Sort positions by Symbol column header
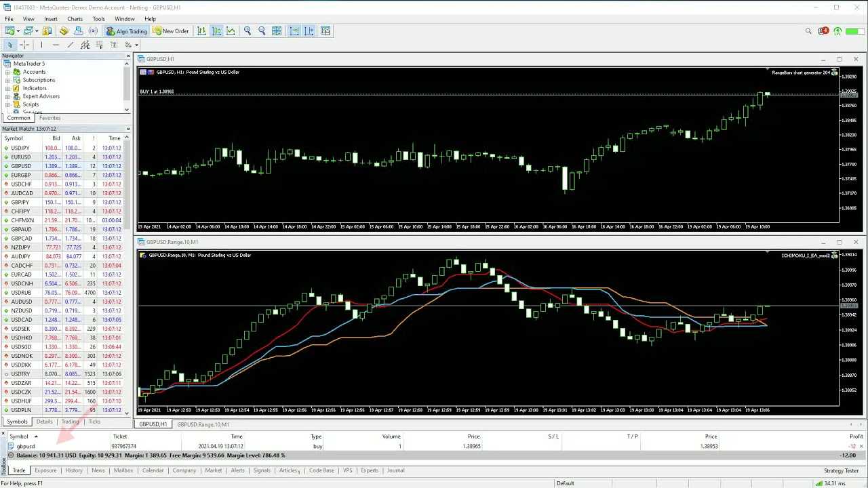Viewport: 868px width, 488px height. coord(19,436)
